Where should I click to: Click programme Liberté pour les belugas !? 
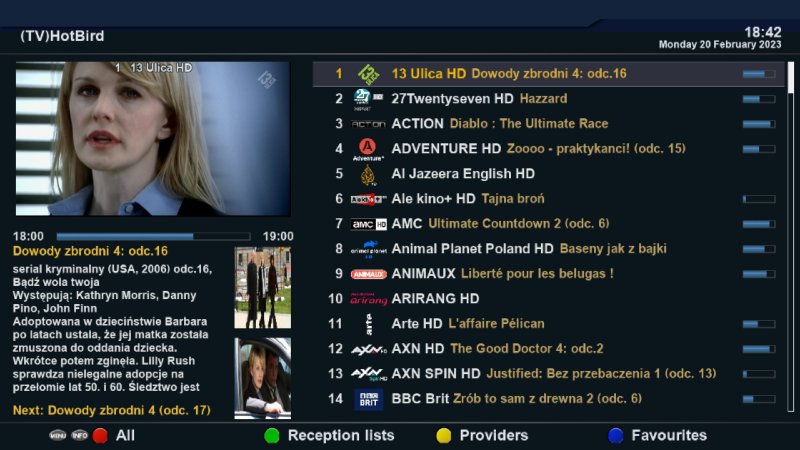pos(537,274)
